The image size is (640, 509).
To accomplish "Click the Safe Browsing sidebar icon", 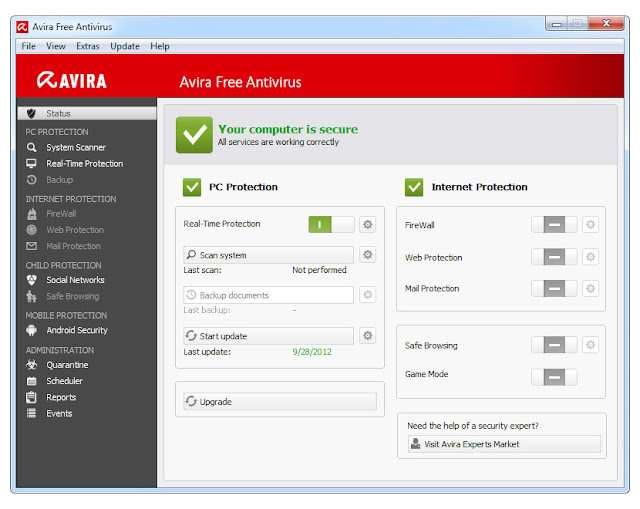I will pos(31,296).
